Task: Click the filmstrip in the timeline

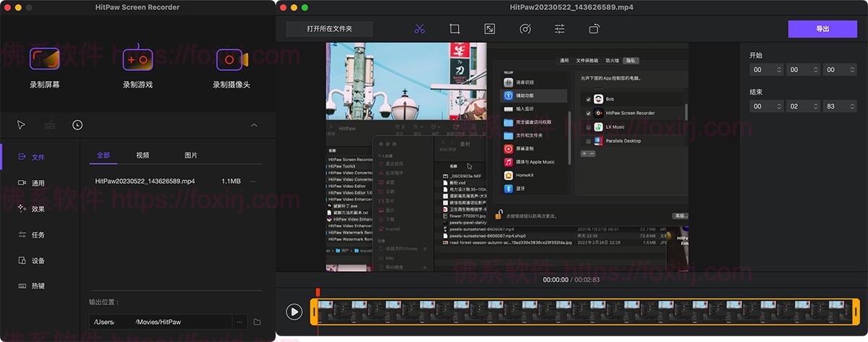Action: pyautogui.click(x=586, y=312)
